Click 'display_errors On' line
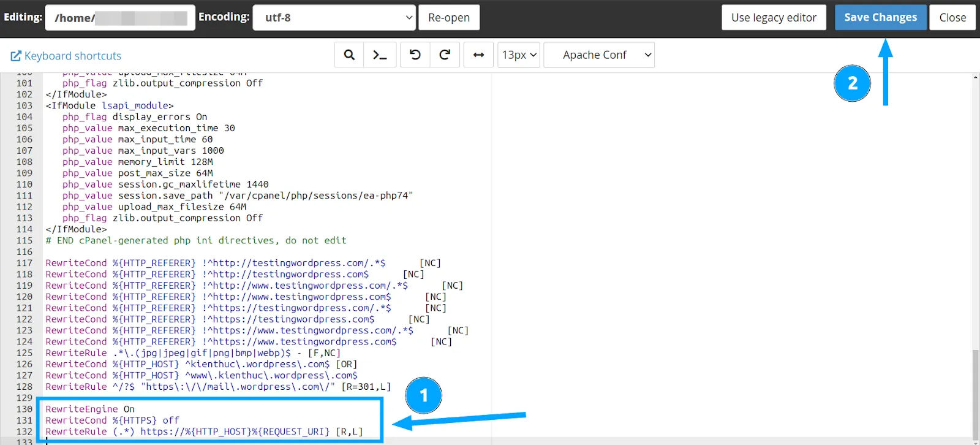The width and height of the screenshot is (980, 445). pyautogui.click(x=135, y=117)
